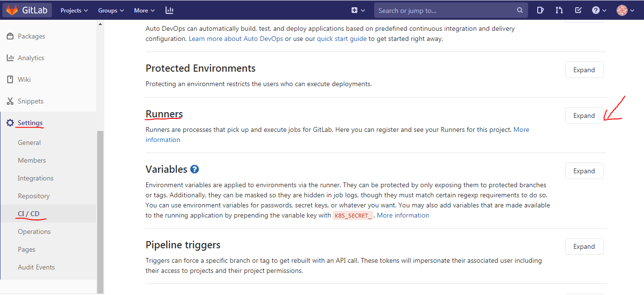Viewport: 644px width, 295px height.
Task: Click the help question-mark icon beside Variables
Action: click(x=194, y=169)
